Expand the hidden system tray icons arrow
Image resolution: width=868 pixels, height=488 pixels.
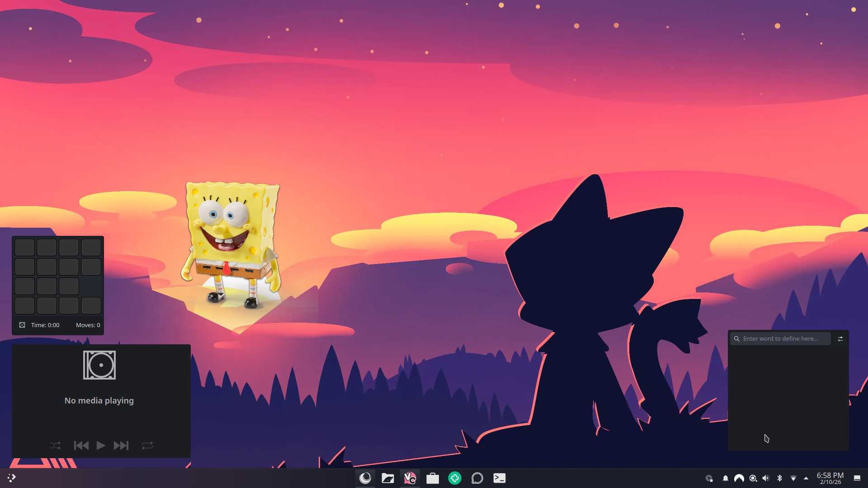[x=806, y=478]
